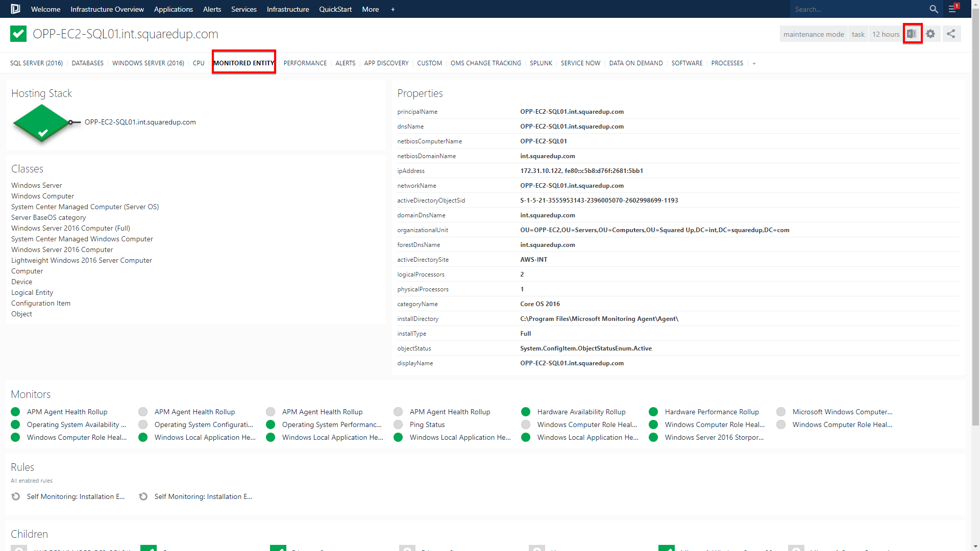Screen dimensions: 980x551
Task: Click the Export to Excel icon
Action: tap(913, 34)
